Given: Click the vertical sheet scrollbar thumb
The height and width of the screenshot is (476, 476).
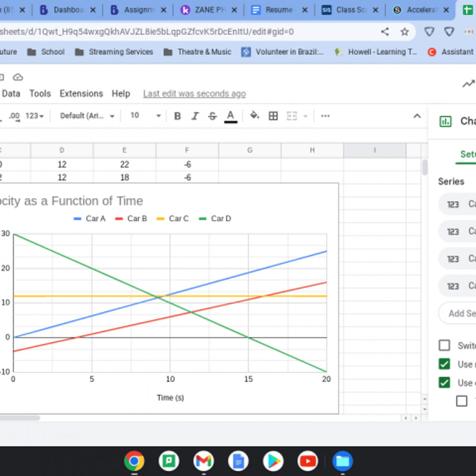Looking at the screenshot, I should pos(425,167).
